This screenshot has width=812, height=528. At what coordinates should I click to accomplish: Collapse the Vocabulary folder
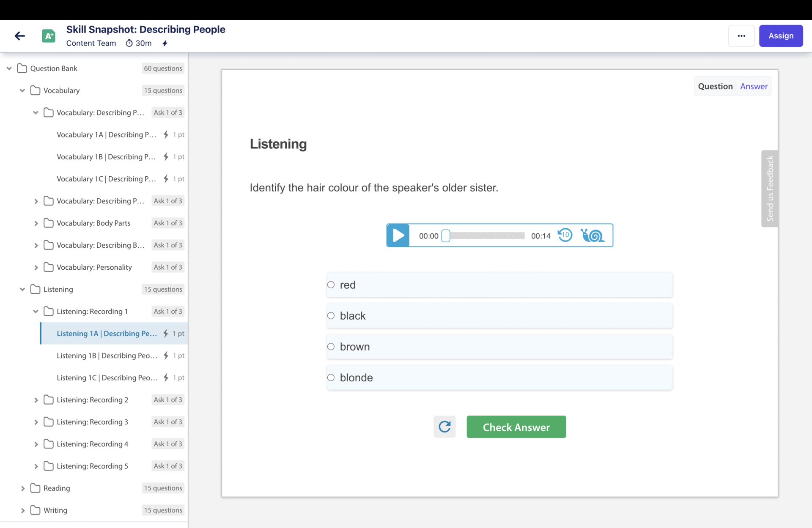22,90
